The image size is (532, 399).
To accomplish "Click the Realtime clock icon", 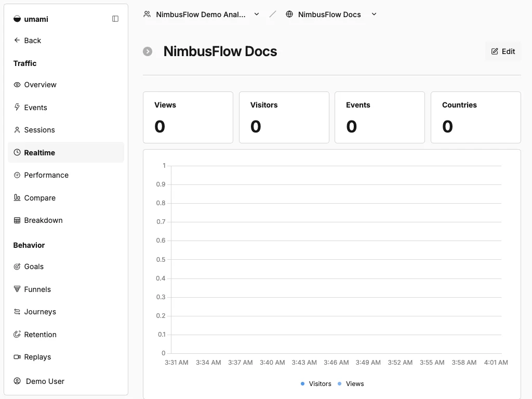I will [17, 152].
